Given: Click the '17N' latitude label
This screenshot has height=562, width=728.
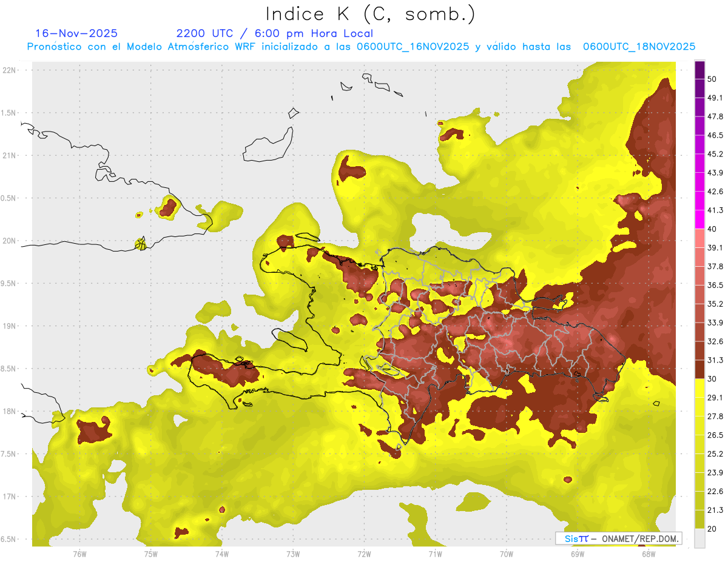Looking at the screenshot, I should click(9, 497).
